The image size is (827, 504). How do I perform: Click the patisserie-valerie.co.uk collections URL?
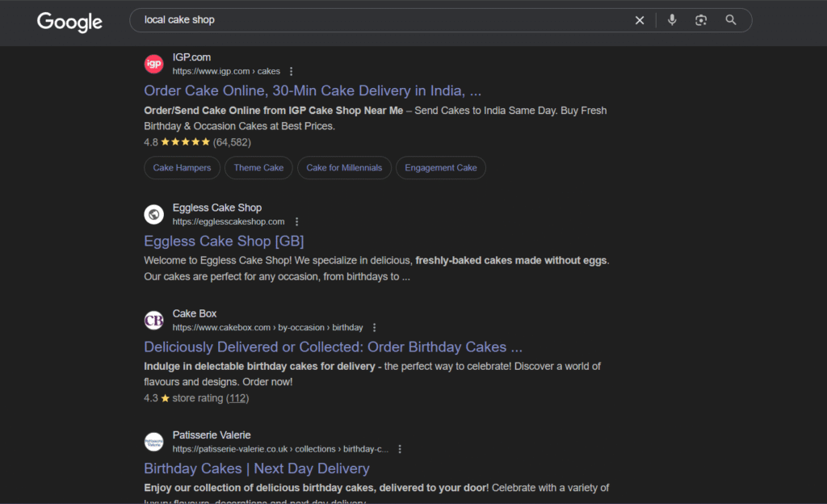[280, 449]
